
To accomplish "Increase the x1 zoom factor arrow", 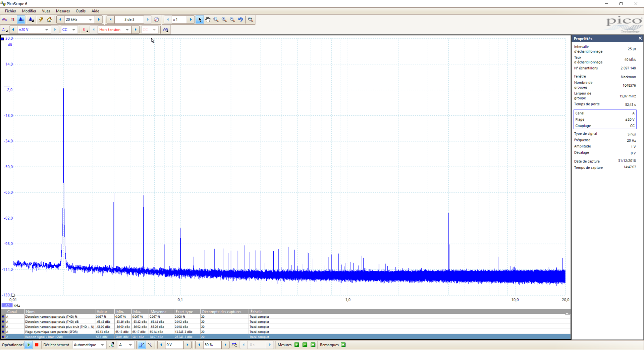I will 191,19.
